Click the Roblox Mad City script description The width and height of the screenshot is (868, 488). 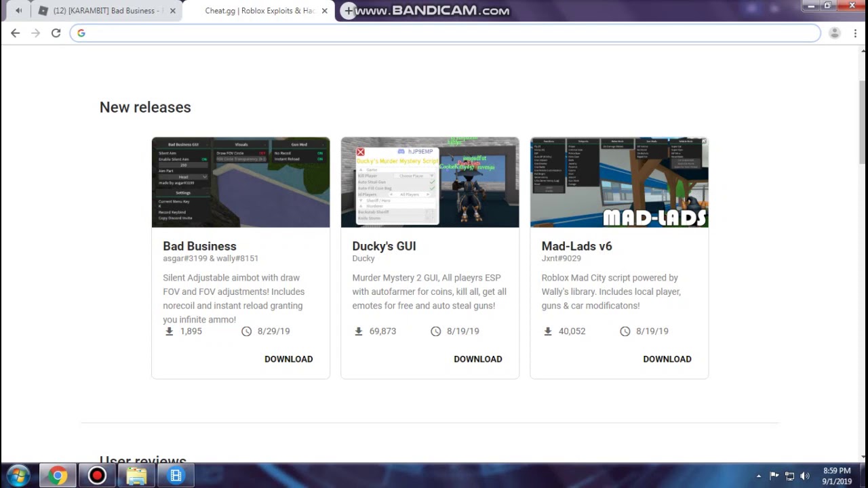(611, 291)
